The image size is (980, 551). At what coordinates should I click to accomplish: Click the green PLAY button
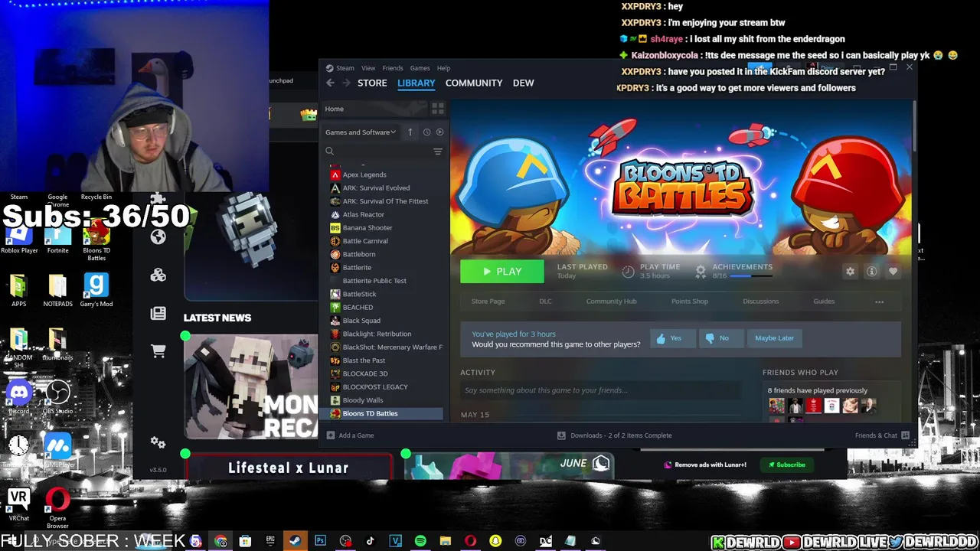tap(502, 272)
